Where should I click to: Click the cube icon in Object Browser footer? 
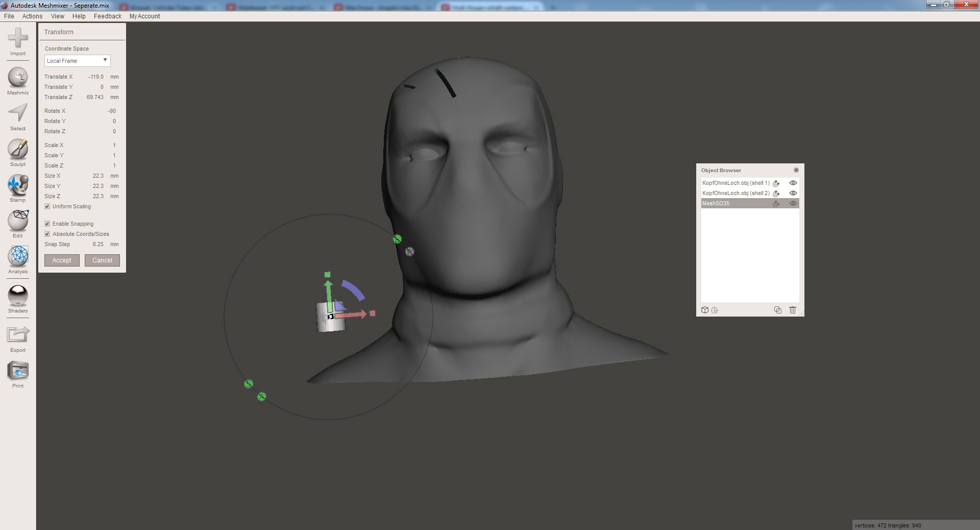(705, 310)
